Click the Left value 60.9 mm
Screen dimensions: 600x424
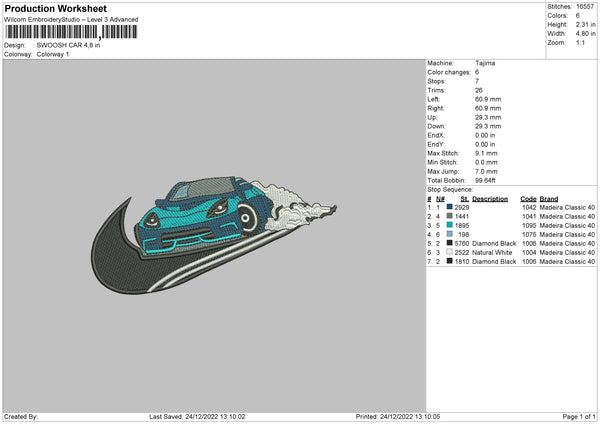click(x=488, y=99)
